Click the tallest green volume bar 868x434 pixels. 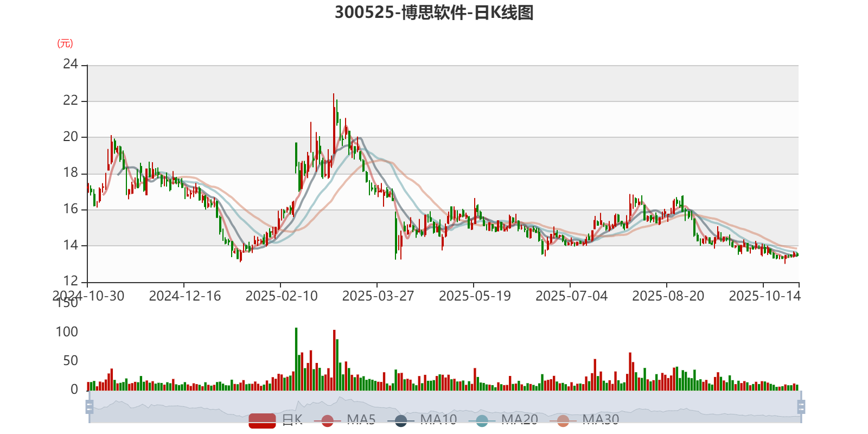(x=296, y=359)
